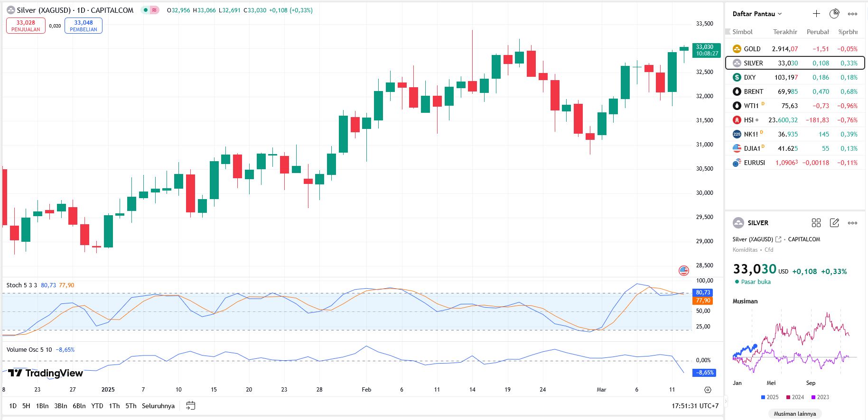This screenshot has width=868, height=420.
Task: Open the SILVER details grid layout icon
Action: 816,223
